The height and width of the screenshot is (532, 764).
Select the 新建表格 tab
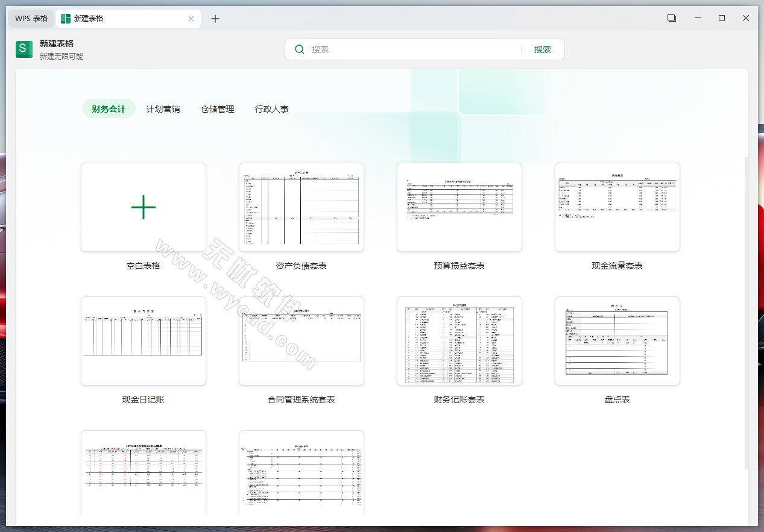[128, 19]
